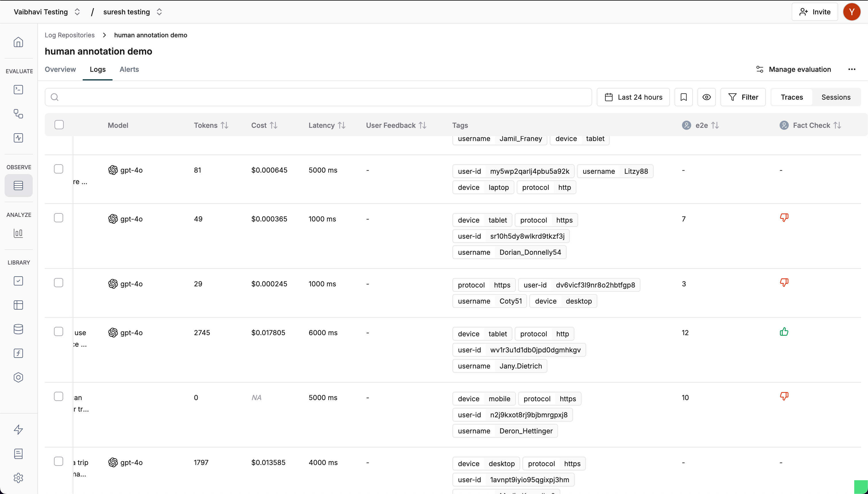Click the Fact Check column annotator icon
Image resolution: width=868 pixels, height=494 pixels.
(x=784, y=125)
